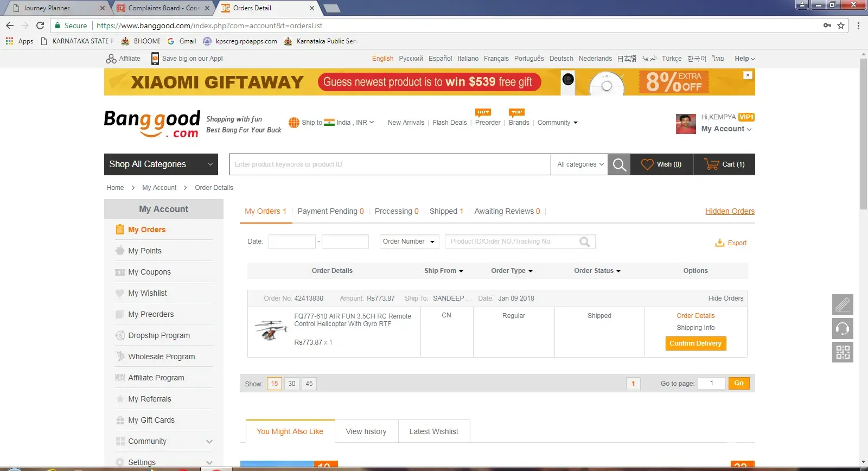
Task: Show 30 orders per page
Action: 292,384
